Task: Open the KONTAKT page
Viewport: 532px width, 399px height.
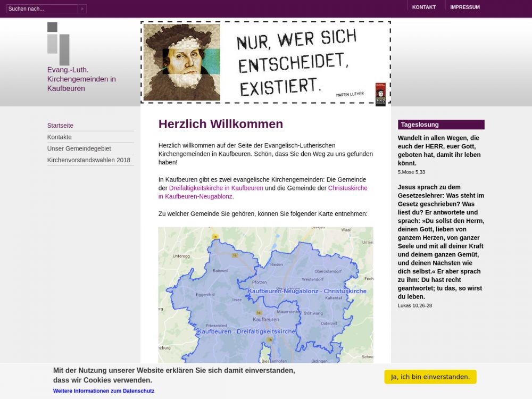Action: 423,7
